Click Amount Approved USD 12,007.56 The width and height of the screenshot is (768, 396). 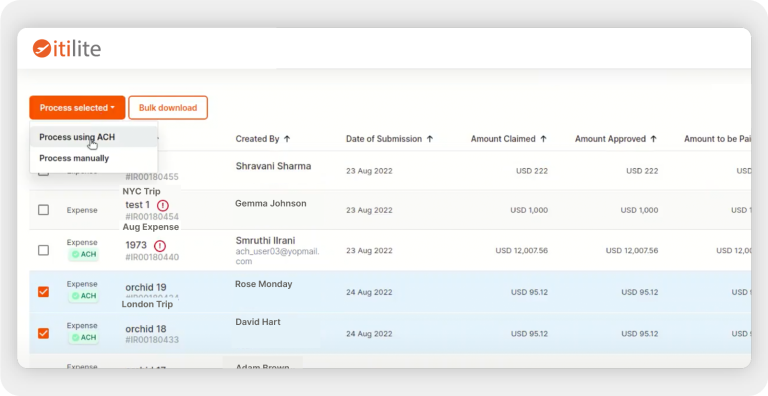tap(632, 250)
